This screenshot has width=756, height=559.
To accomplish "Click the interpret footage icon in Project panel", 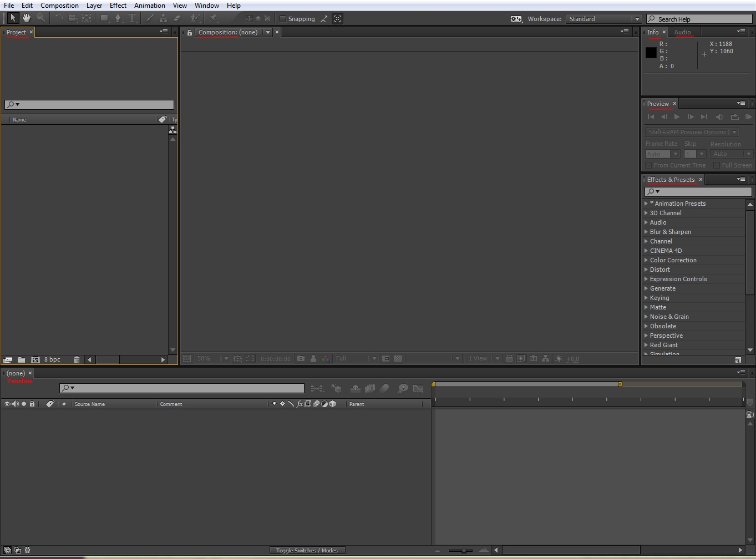I will pos(8,360).
